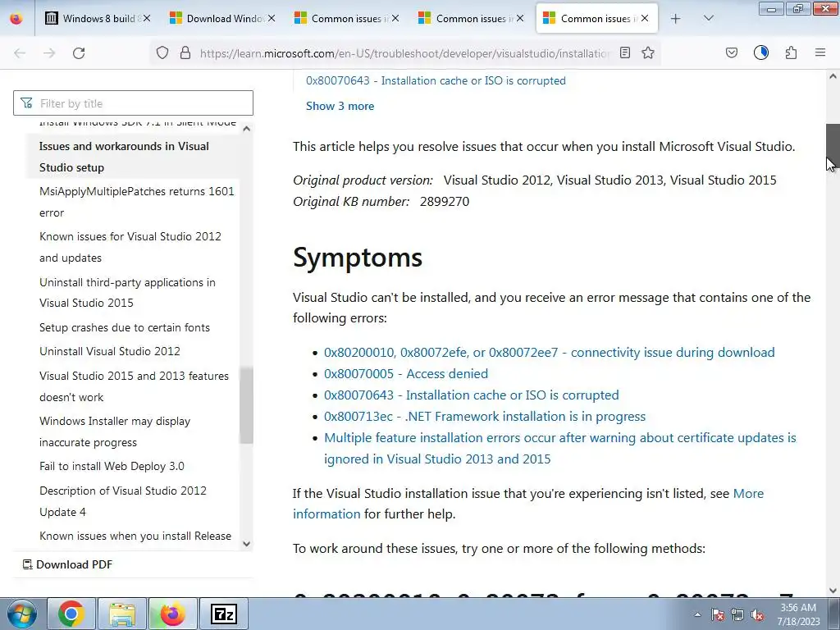Click the sidebar scrollbar thumb
This screenshot has width=840, height=630.
tap(246, 405)
